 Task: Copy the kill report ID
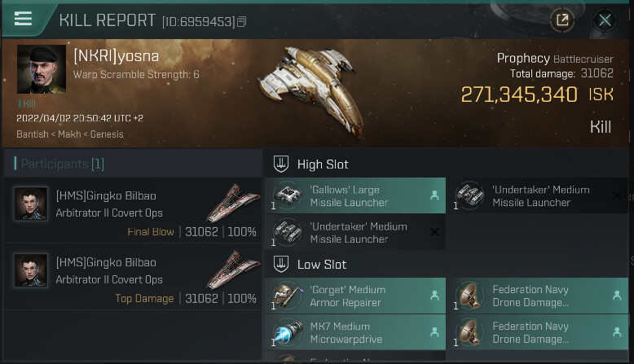pos(241,21)
